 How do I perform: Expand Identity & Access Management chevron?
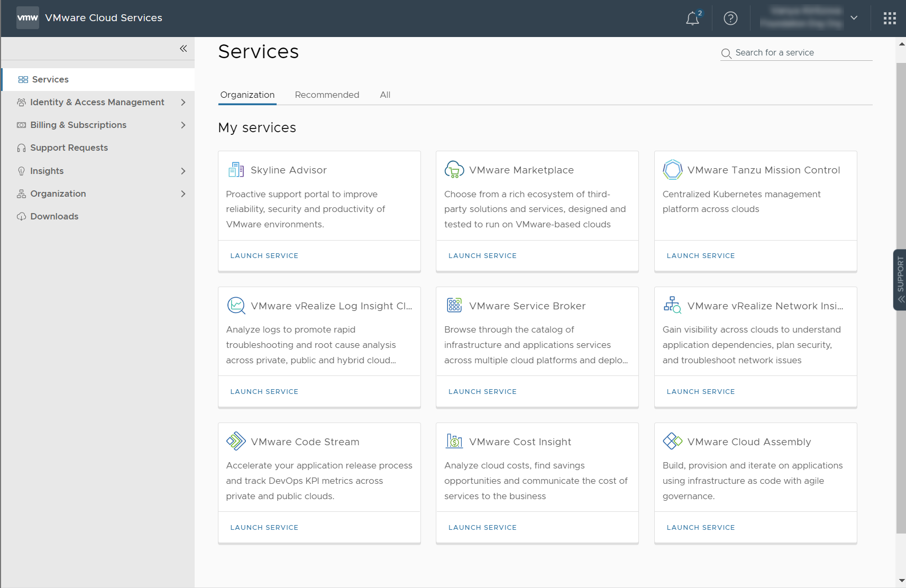tap(183, 102)
